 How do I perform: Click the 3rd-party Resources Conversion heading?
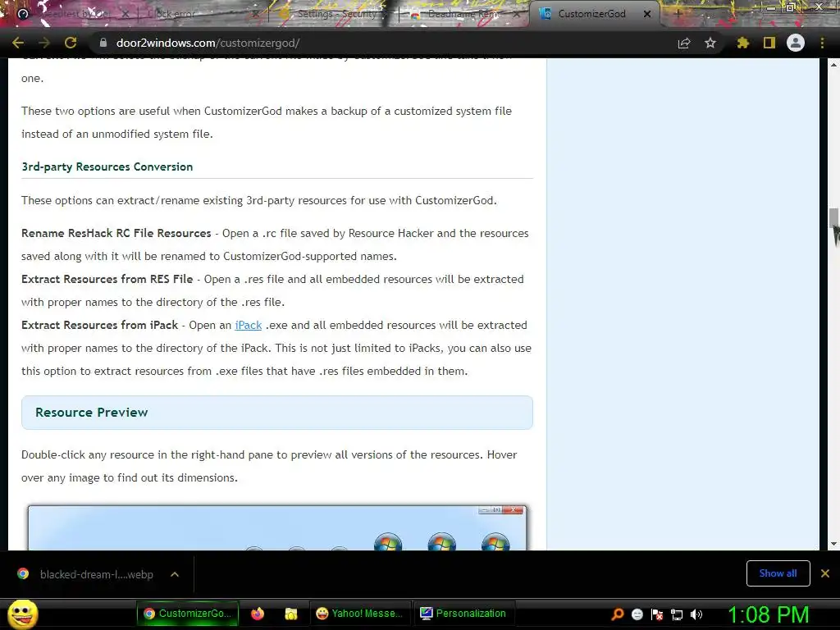pos(107,167)
